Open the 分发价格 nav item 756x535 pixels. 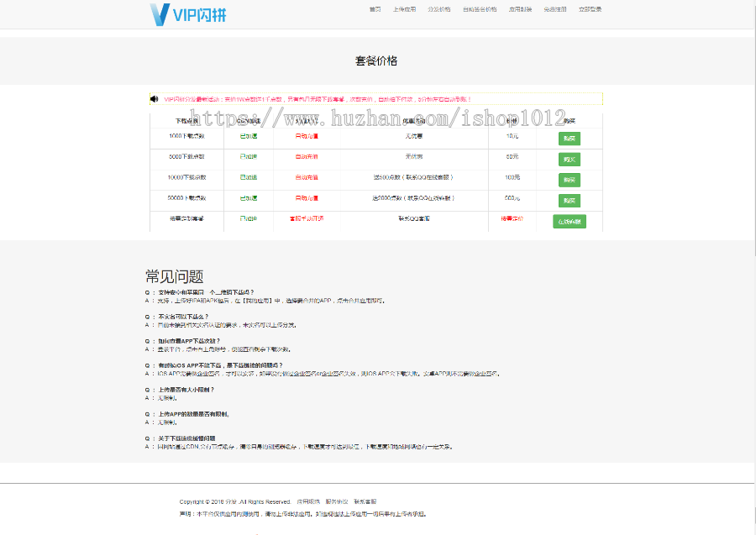point(438,9)
